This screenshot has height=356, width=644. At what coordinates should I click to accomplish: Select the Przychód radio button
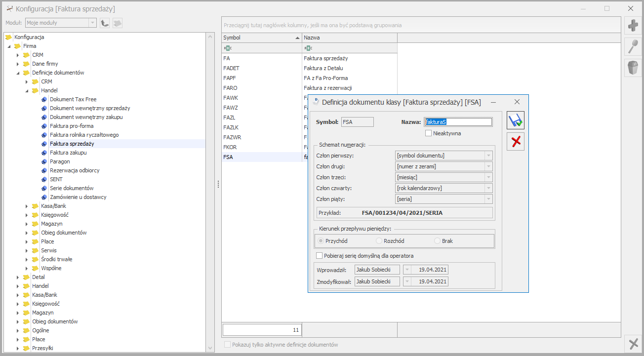click(x=321, y=241)
